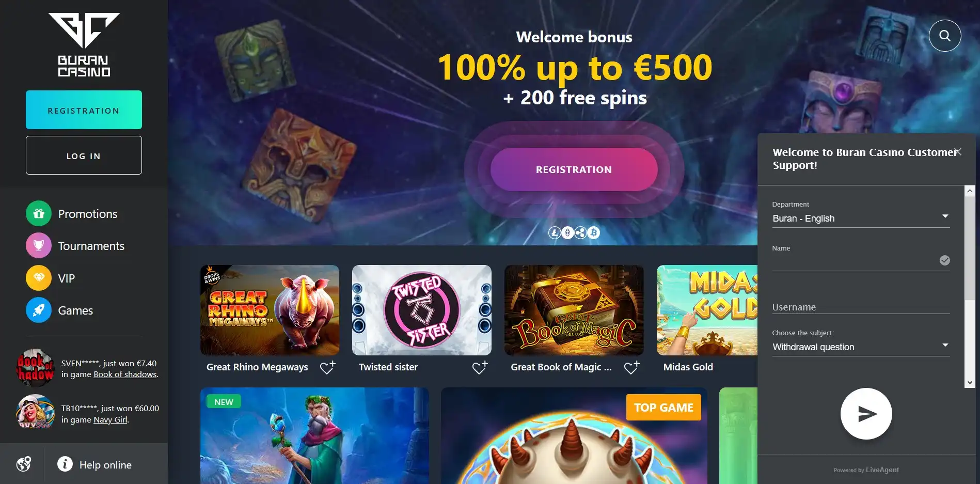Open the Navy Girl game link
The height and width of the screenshot is (484, 980).
tap(110, 420)
